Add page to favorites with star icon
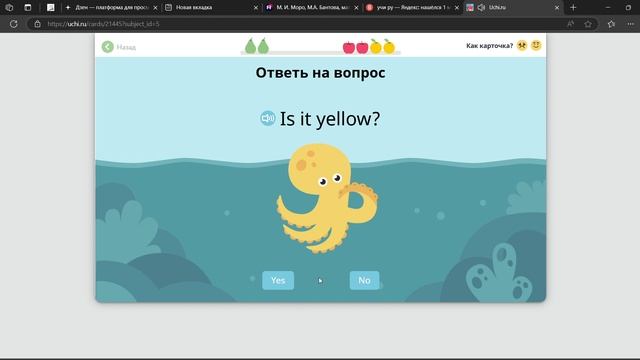The height and width of the screenshot is (360, 640). [588, 24]
